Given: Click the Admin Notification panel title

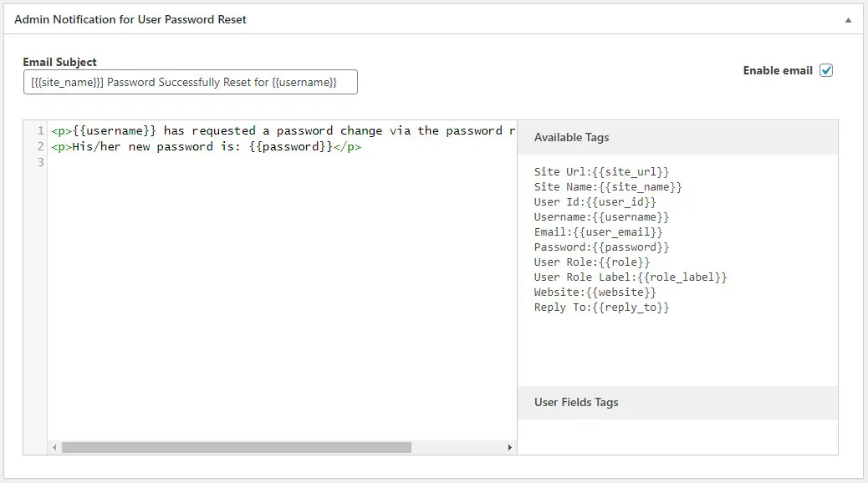Looking at the screenshot, I should point(130,19).
